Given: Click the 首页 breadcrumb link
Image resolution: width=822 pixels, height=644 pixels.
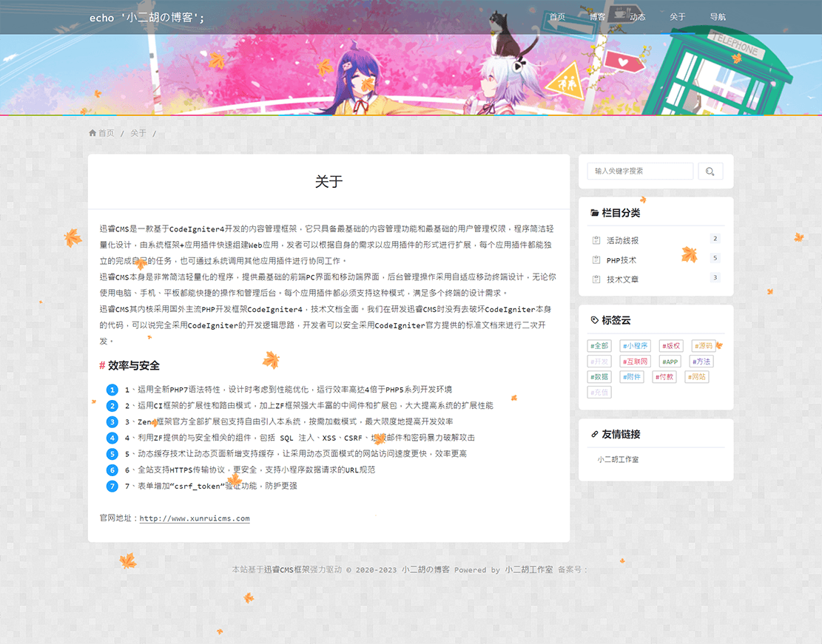Looking at the screenshot, I should point(107,133).
